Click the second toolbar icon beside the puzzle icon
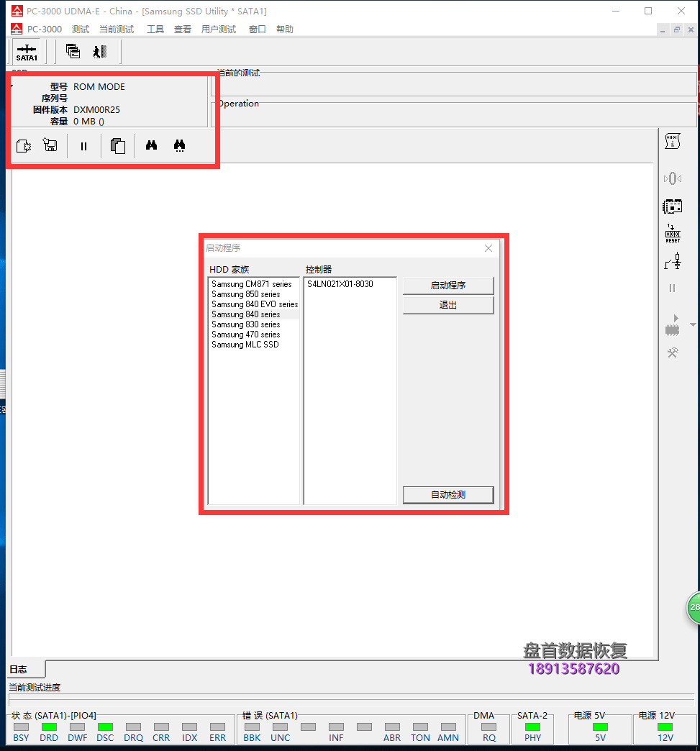 point(50,145)
